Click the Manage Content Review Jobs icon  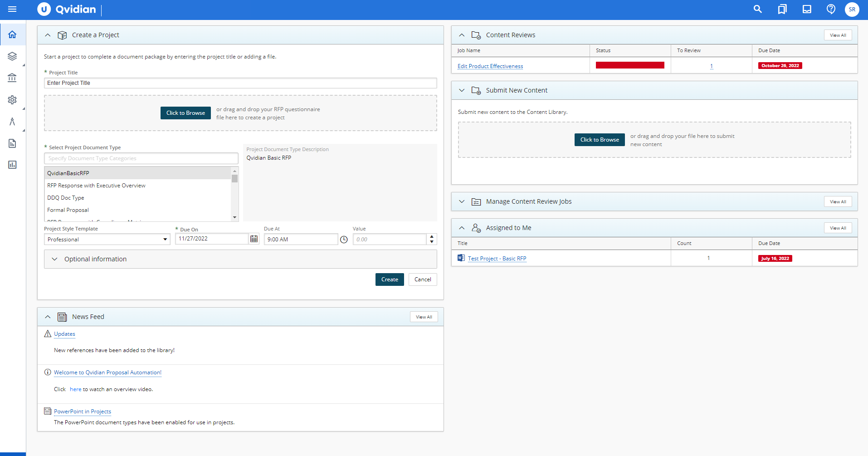pyautogui.click(x=476, y=201)
